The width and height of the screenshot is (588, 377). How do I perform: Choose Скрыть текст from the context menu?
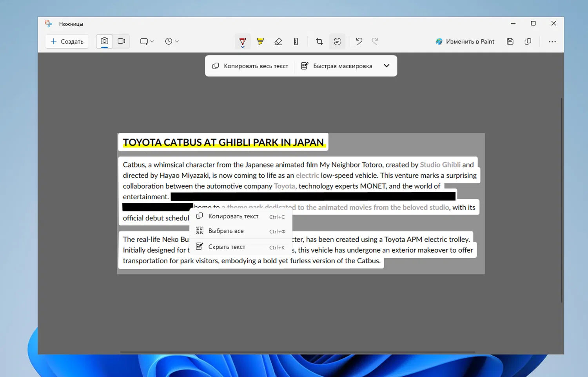point(240,247)
